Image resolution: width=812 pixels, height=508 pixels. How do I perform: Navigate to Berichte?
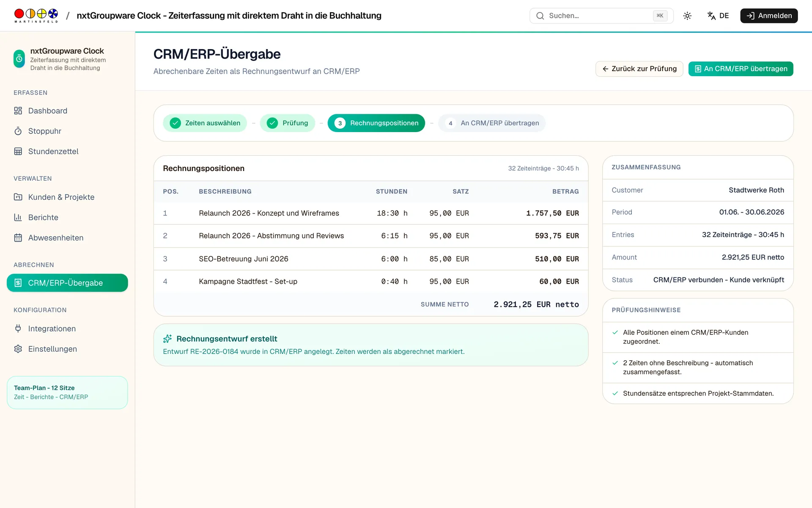point(67,218)
